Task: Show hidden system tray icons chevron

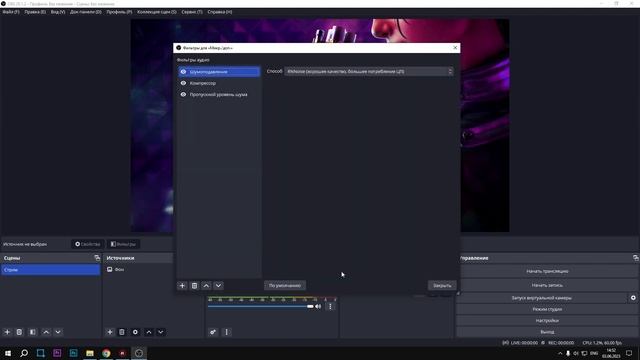Action: pos(560,353)
